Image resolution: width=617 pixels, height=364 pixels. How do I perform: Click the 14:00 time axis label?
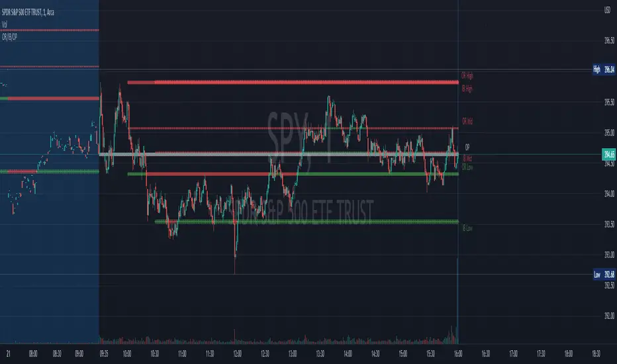pyautogui.click(x=348, y=354)
